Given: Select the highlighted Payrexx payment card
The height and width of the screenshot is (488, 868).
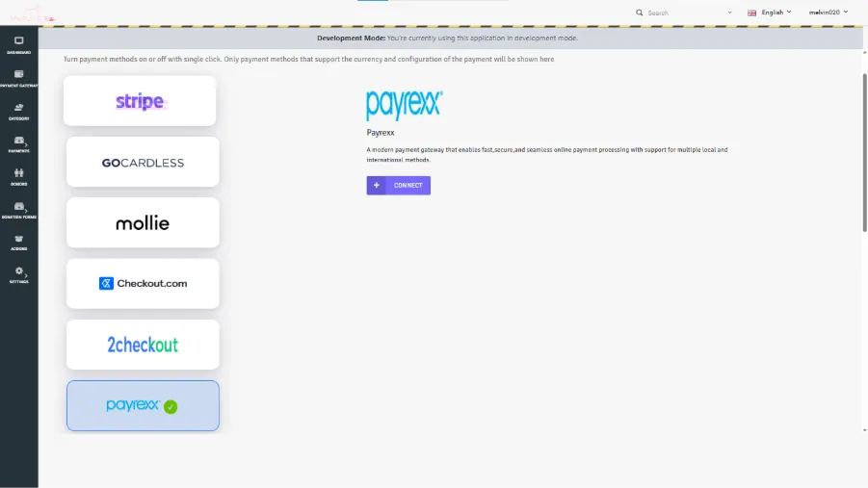Looking at the screenshot, I should coord(143,405).
